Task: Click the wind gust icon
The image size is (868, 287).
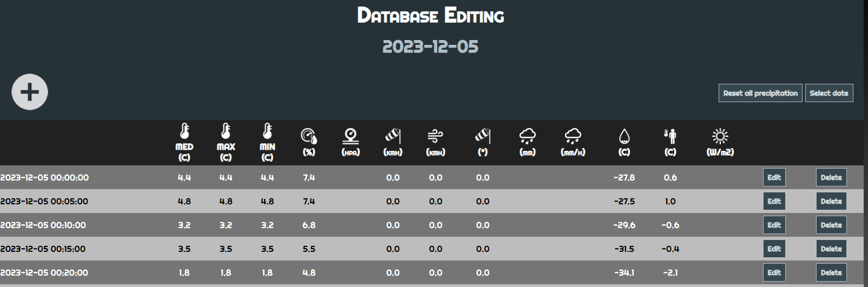Action: 436,136
